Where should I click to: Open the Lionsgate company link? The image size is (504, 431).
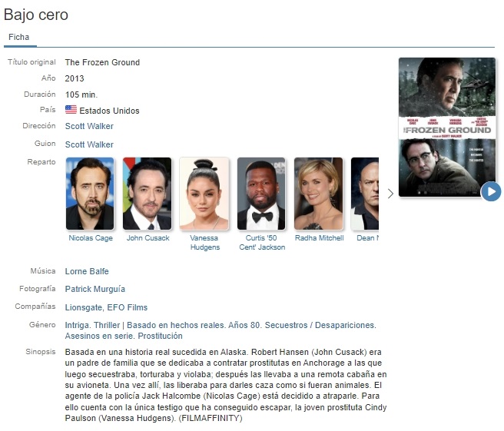(x=84, y=307)
